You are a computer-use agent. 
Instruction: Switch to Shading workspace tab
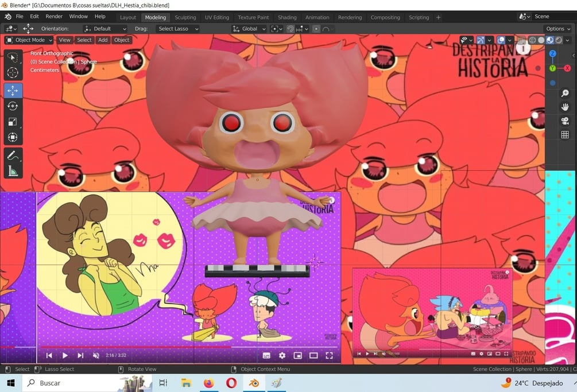pyautogui.click(x=287, y=17)
